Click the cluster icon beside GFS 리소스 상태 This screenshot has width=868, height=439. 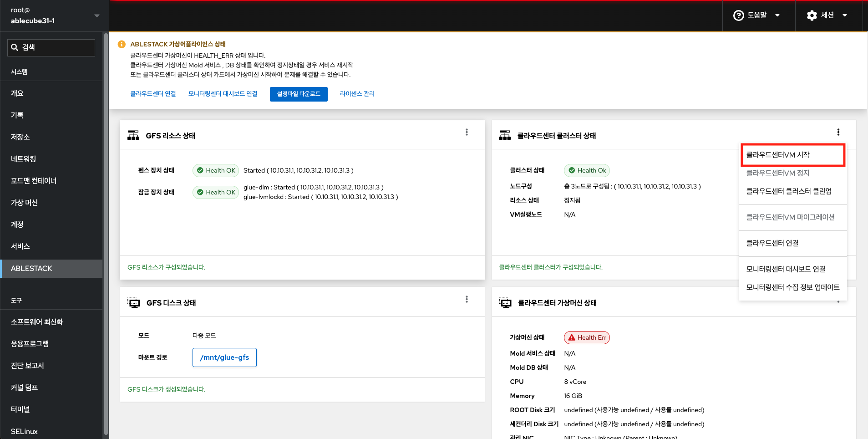(133, 135)
